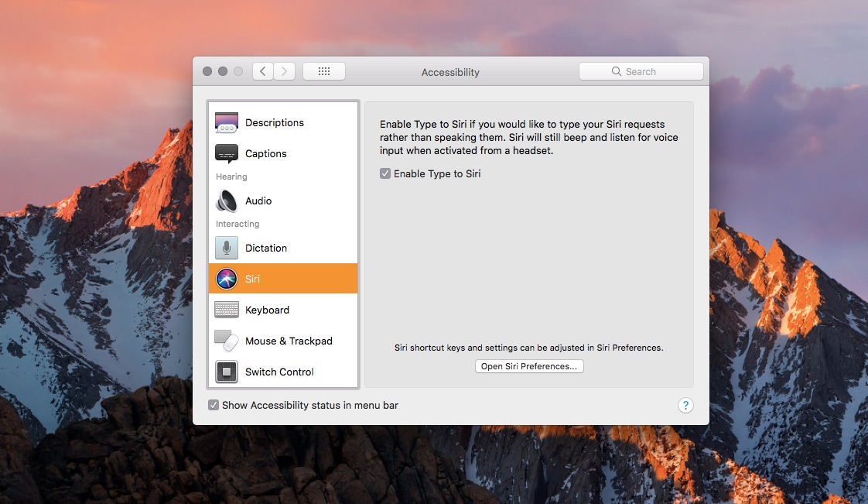Select the Keyboard icon in sidebar
Image resolution: width=868 pixels, height=504 pixels.
(x=227, y=310)
